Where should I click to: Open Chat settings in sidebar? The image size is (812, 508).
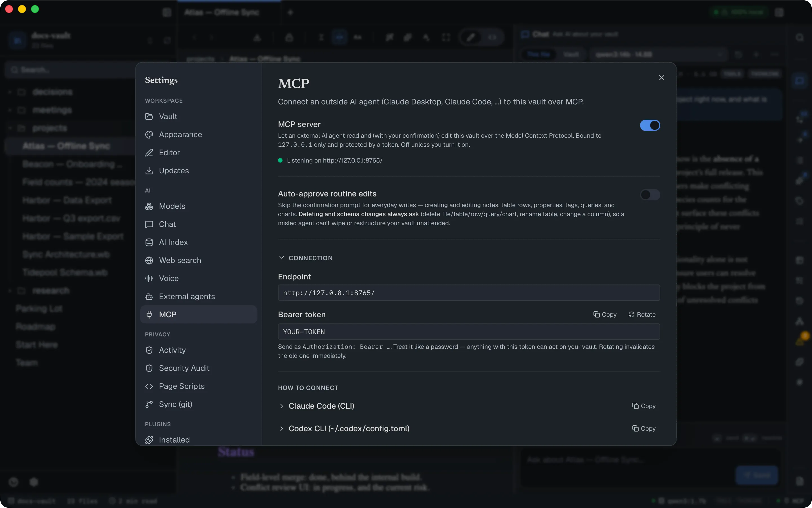[199, 224]
